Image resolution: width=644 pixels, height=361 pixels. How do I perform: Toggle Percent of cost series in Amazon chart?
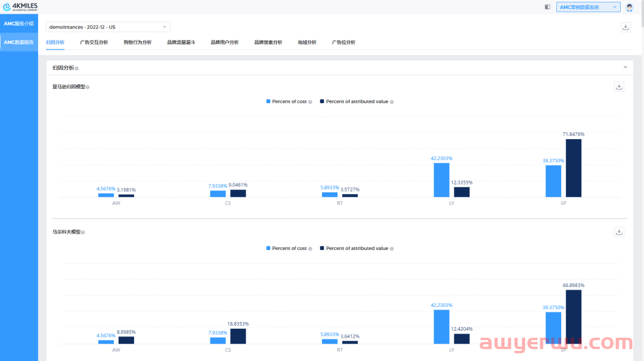pyautogui.click(x=286, y=101)
